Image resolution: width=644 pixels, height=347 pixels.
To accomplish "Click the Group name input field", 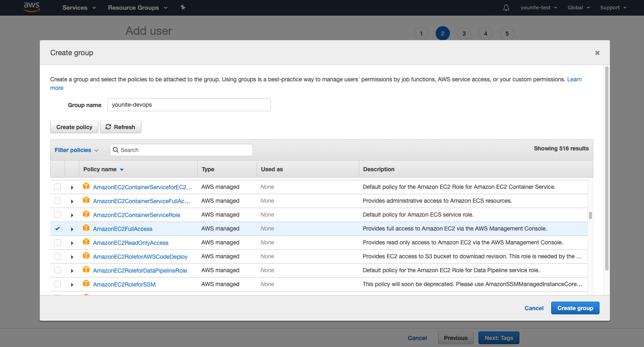I will pos(189,105).
